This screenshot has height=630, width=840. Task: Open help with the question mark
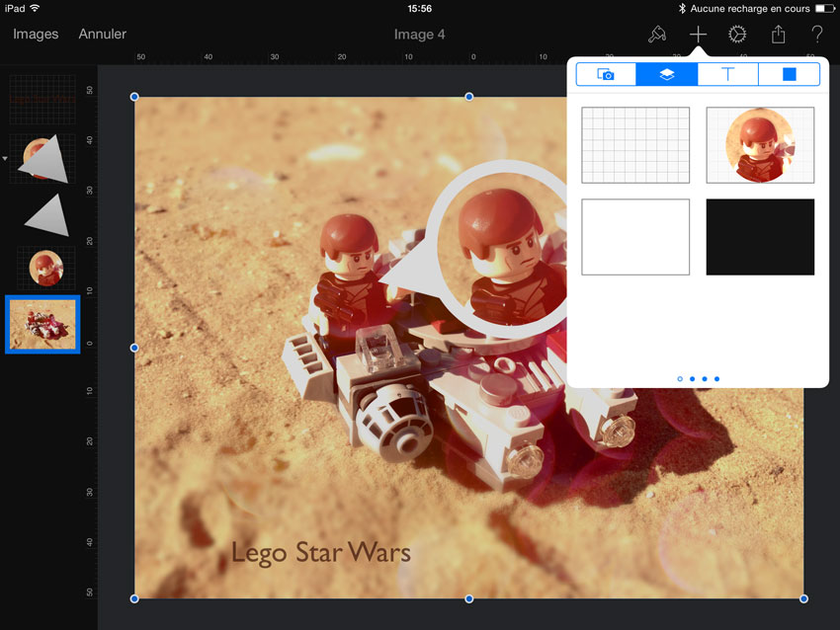tap(817, 35)
